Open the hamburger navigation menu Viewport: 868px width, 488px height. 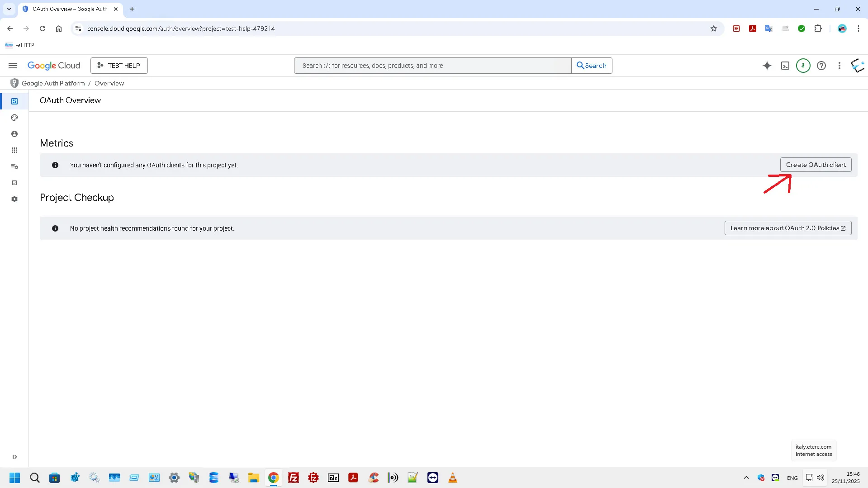(13, 66)
